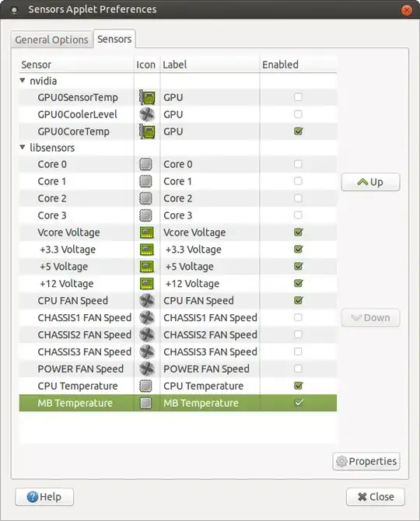Uncheck the +5 Voltage enabled checkbox
This screenshot has width=420, height=521.
tap(298, 266)
